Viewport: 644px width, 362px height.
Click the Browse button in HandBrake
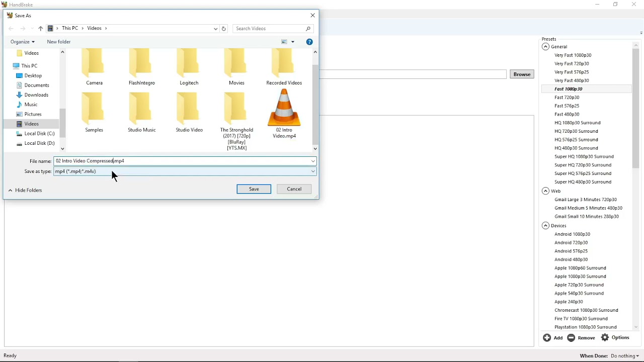point(522,74)
